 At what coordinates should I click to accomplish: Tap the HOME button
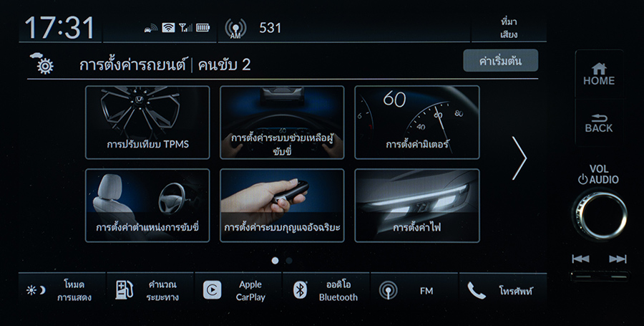[x=599, y=75]
